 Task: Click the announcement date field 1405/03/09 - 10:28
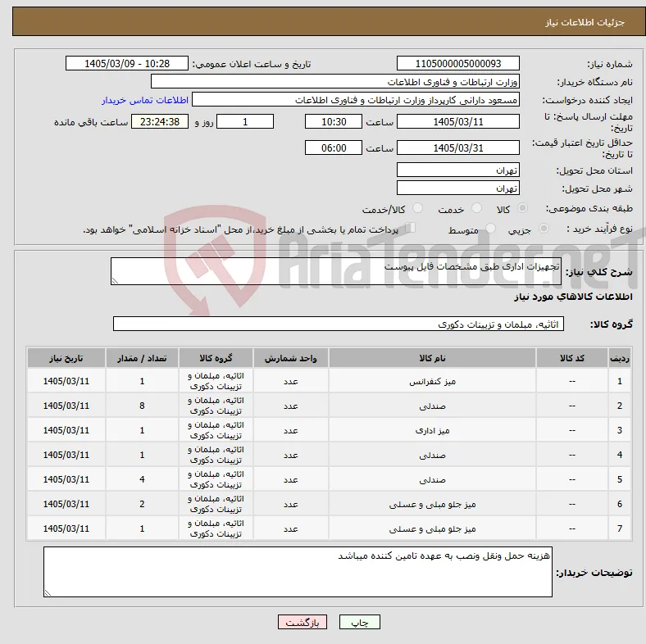127,64
